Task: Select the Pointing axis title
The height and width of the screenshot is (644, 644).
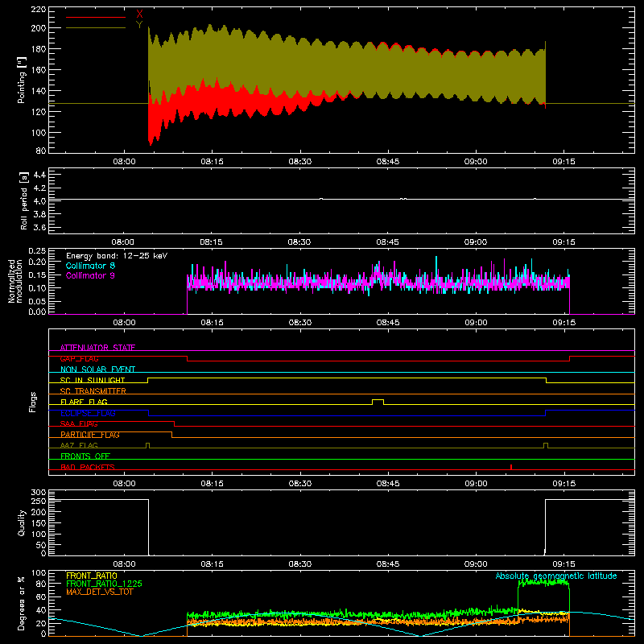Action: coord(22,80)
